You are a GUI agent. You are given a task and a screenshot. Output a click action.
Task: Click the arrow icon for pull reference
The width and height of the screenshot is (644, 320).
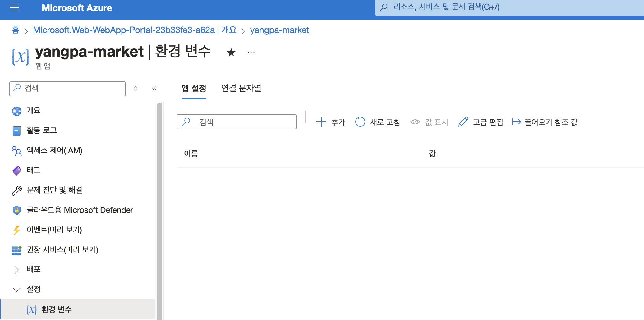[516, 122]
